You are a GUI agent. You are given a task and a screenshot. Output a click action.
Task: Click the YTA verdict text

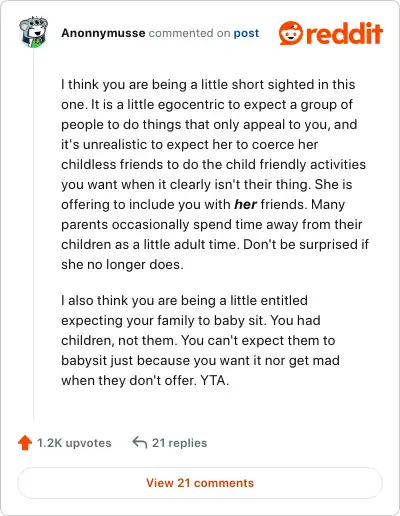point(213,380)
